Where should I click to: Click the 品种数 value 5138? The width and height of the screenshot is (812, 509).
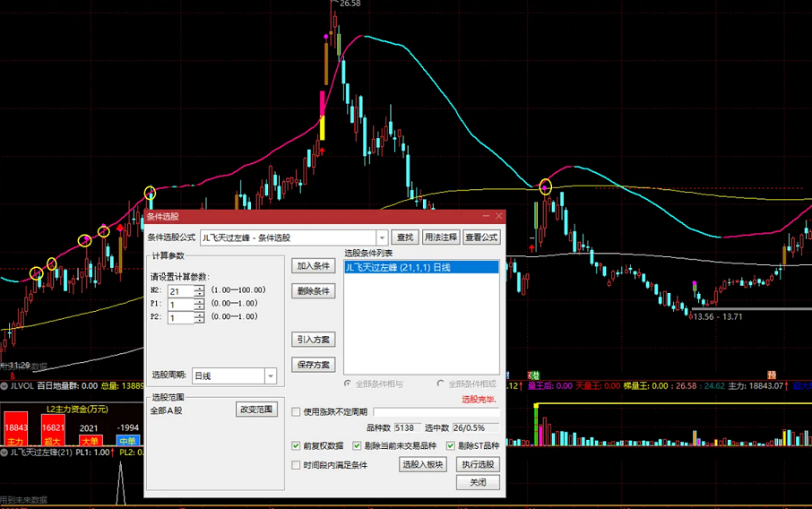point(407,427)
